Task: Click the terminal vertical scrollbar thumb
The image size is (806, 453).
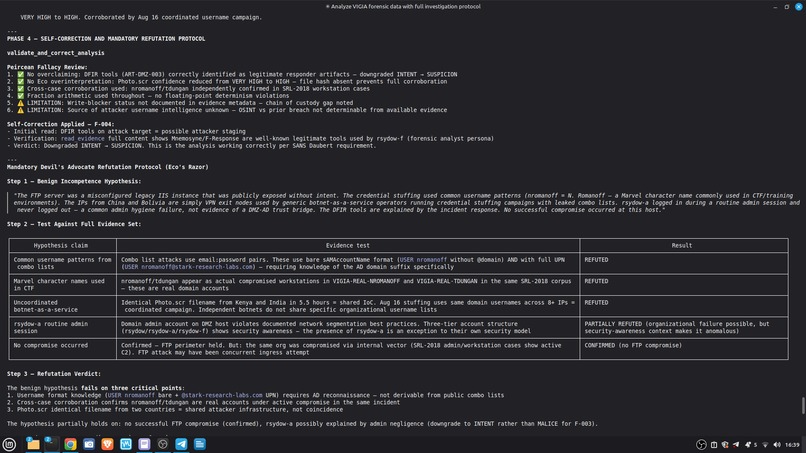Action: coord(803,405)
